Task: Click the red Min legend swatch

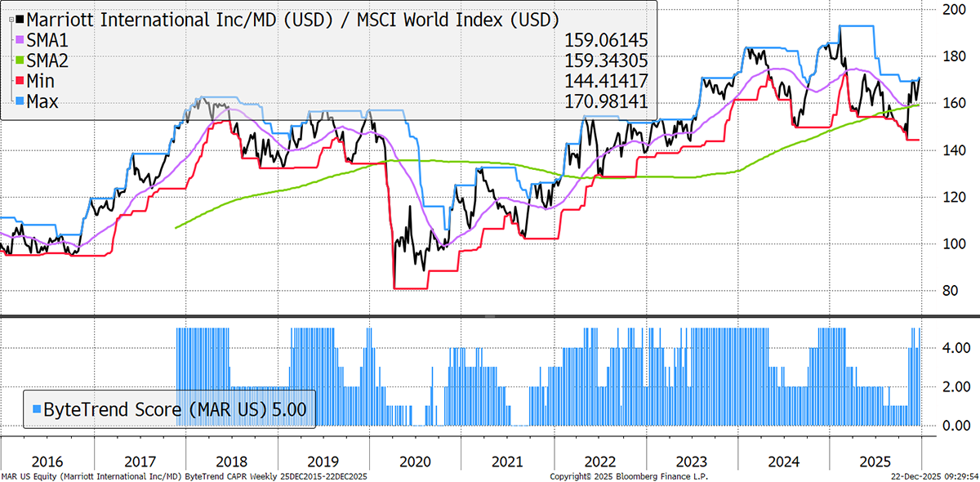Action: [x=20, y=82]
